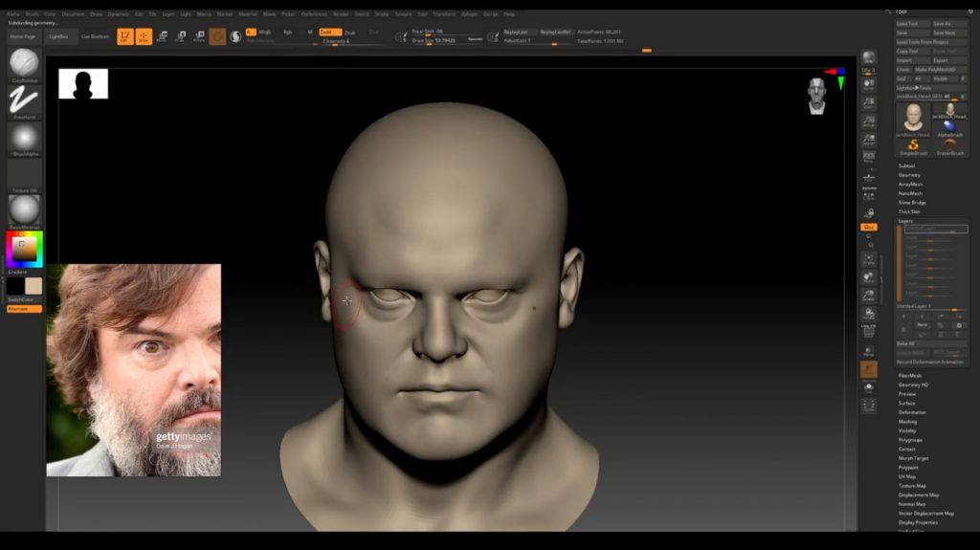Open the BasicMaterial picker
Screen dimensions: 980x550
24,210
